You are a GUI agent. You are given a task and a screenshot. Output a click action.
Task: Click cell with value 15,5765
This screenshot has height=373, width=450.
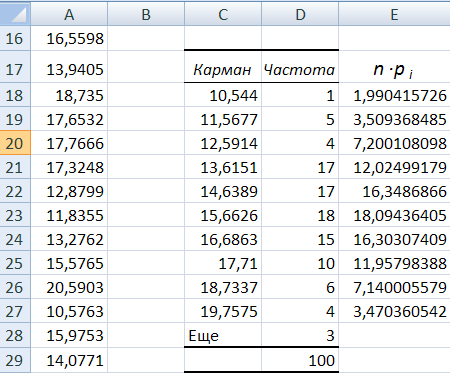click(69, 263)
